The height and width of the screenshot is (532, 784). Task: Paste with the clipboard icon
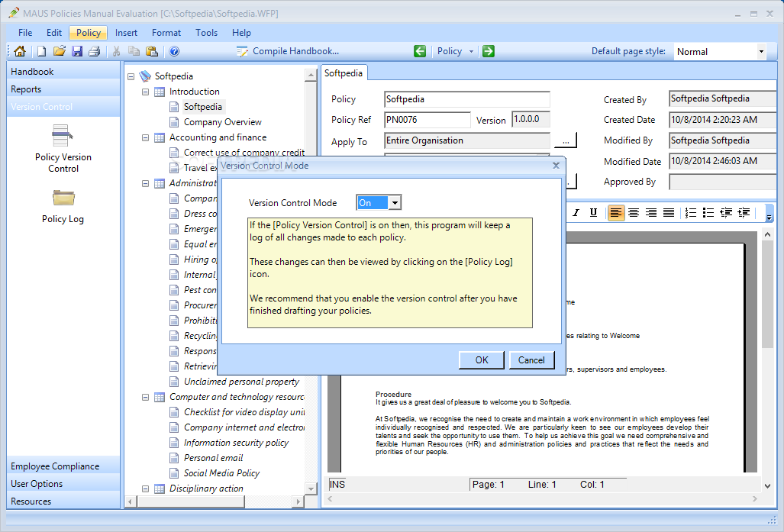click(x=151, y=51)
